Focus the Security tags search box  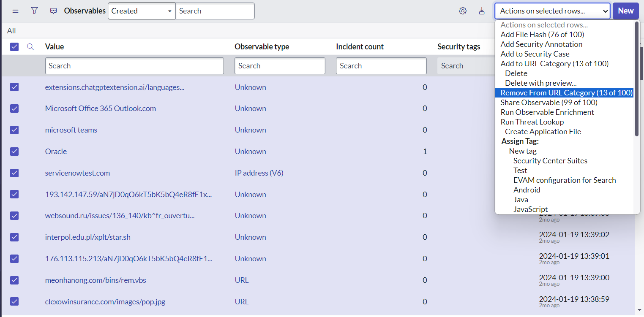tap(466, 66)
